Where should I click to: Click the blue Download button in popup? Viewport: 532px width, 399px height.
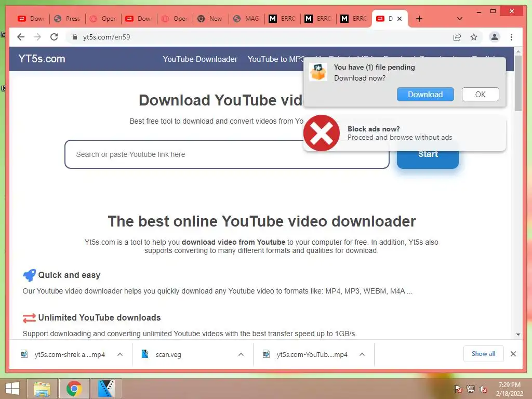coord(425,95)
